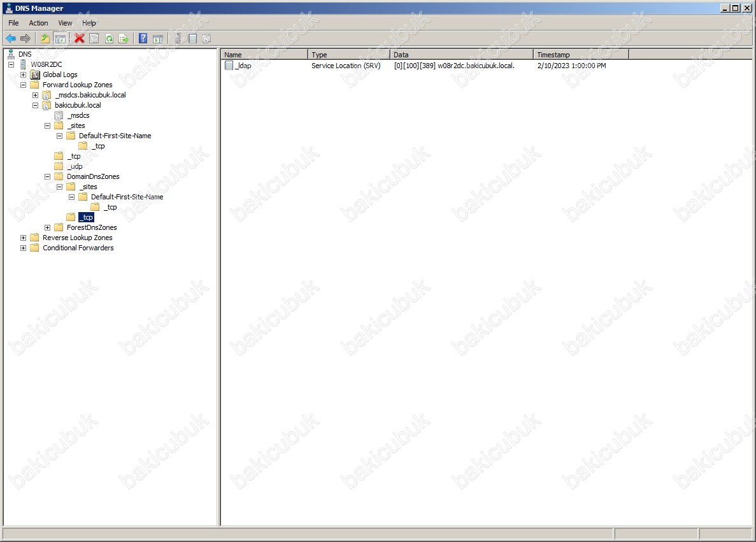Click the server tower toolbar icon
This screenshot has width=756, height=542.
[178, 39]
